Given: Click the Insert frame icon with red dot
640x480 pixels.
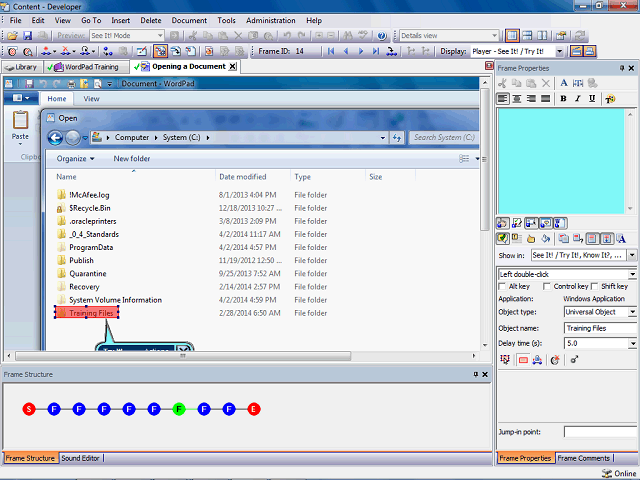Looking at the screenshot, I should click(46, 51).
